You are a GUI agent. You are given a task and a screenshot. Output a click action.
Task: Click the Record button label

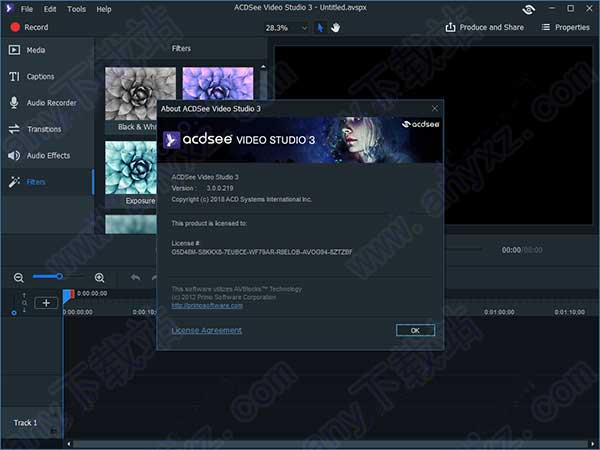click(36, 27)
